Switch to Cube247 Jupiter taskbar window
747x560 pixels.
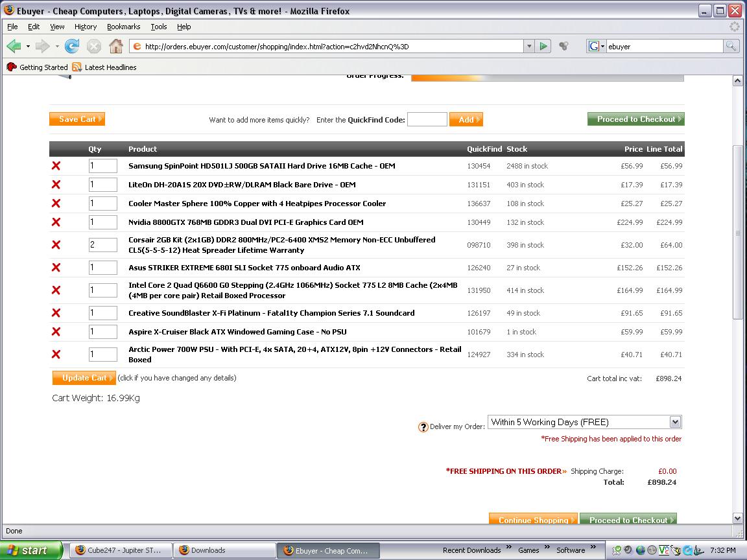click(121, 550)
